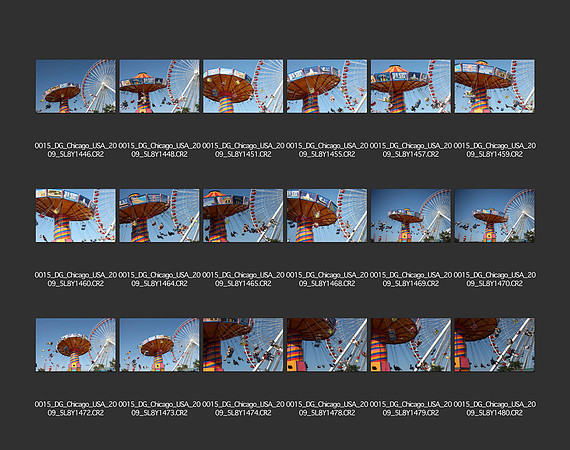Select the thumbnail for image SL8Y1451.CR2
This screenshot has height=450, width=570.
(x=243, y=86)
